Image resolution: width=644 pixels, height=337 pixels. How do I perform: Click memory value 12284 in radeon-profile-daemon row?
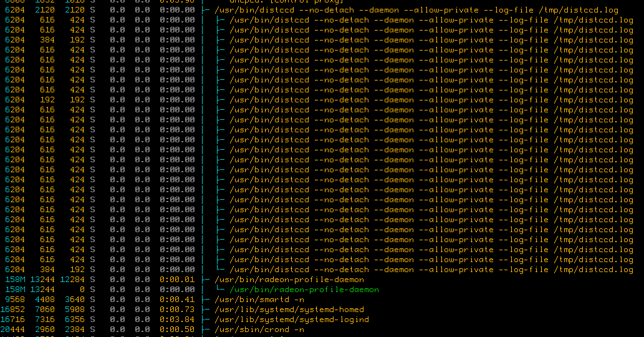tap(72, 280)
